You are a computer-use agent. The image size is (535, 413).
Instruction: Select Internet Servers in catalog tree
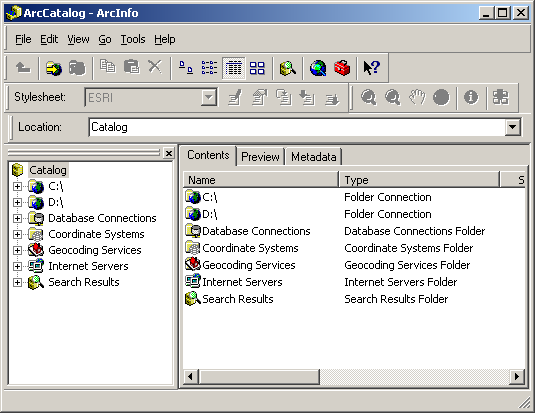(88, 266)
